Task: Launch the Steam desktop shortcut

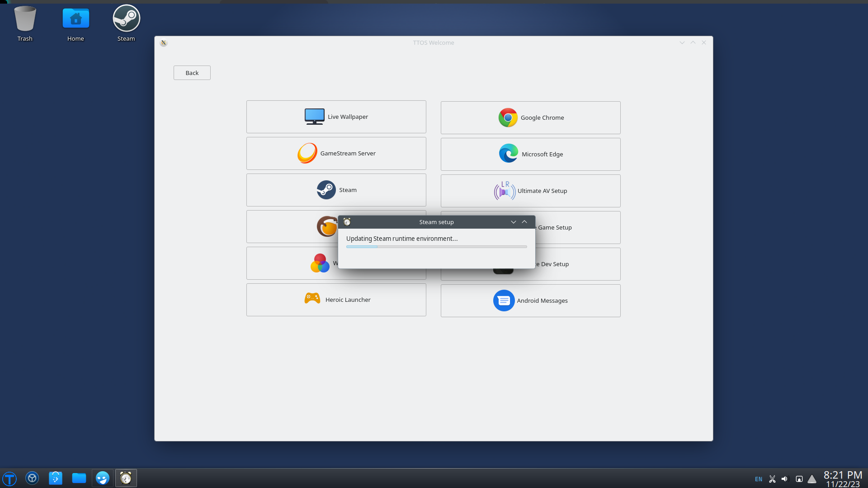Action: pos(126,23)
